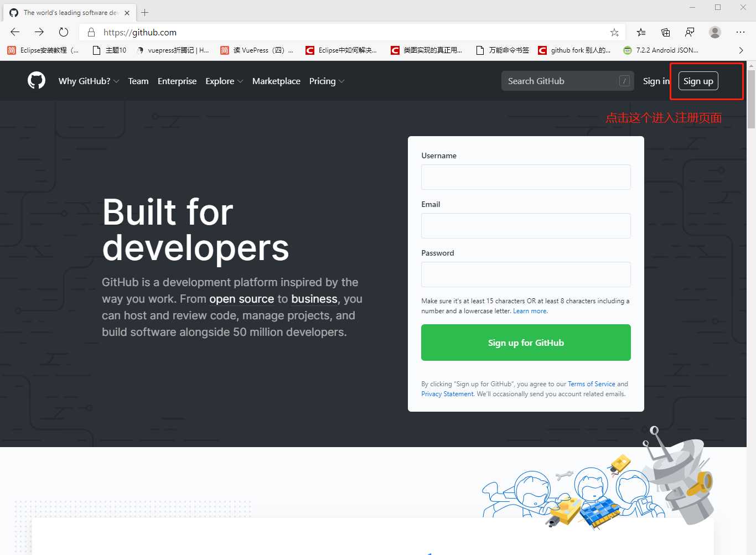Click the Learn more password link
This screenshot has width=756, height=555.
(x=530, y=311)
